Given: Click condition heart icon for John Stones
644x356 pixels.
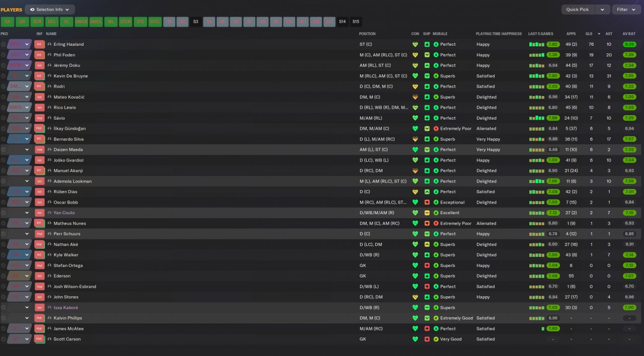Looking at the screenshot, I should coord(415,297).
